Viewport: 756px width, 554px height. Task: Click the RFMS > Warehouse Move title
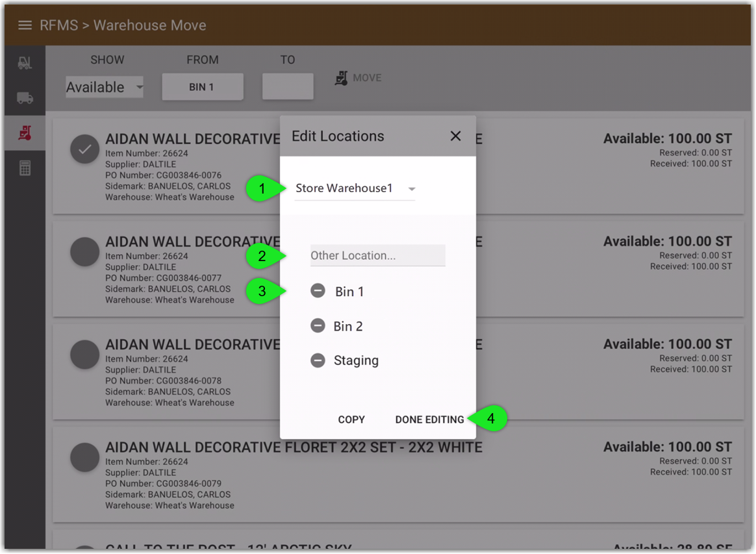point(123,25)
